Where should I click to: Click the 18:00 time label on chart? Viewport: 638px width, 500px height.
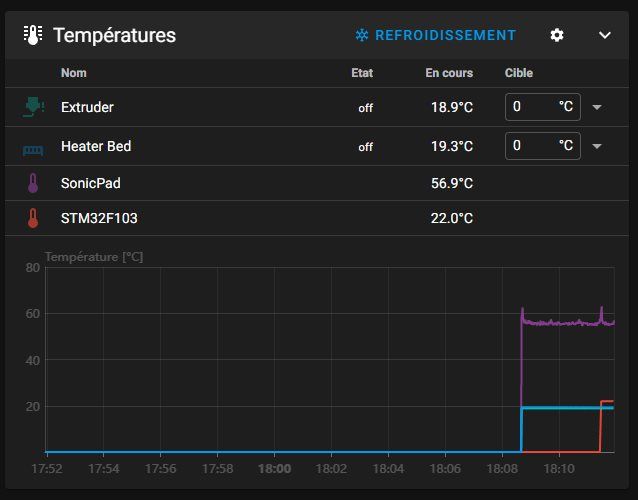(274, 468)
